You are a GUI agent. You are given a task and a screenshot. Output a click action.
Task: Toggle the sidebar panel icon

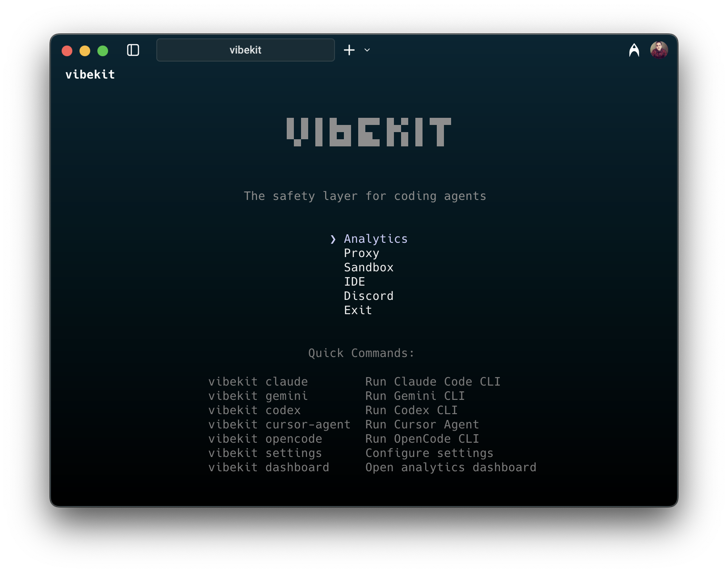(133, 50)
